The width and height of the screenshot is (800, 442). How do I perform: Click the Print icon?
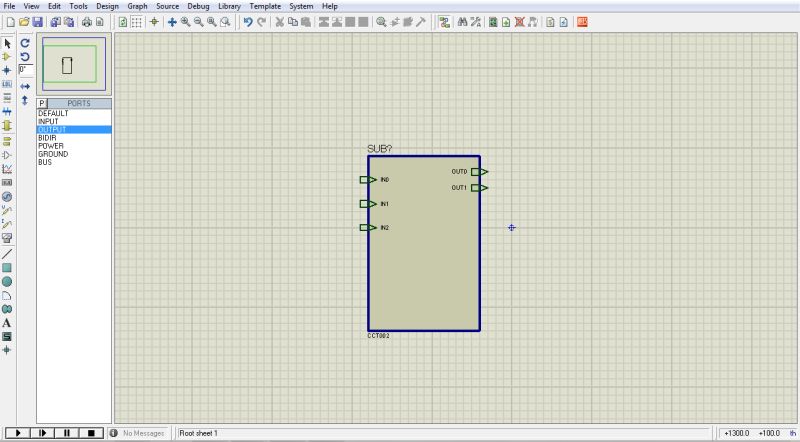coord(87,22)
